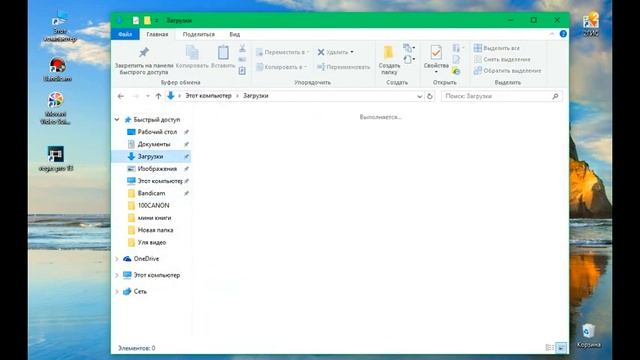Go up one folder level
640x360 pixels.
tap(158, 96)
